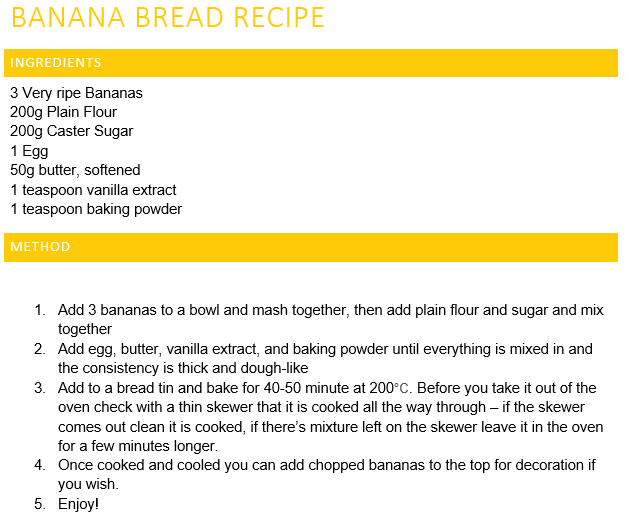
Task: Click the word 'together' in step 1
Action: tap(85, 329)
